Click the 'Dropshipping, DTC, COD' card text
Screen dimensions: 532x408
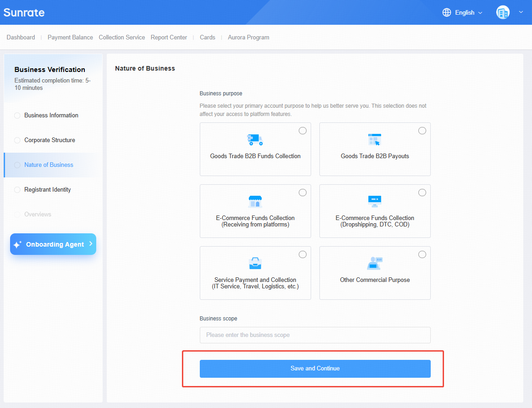[x=374, y=225]
